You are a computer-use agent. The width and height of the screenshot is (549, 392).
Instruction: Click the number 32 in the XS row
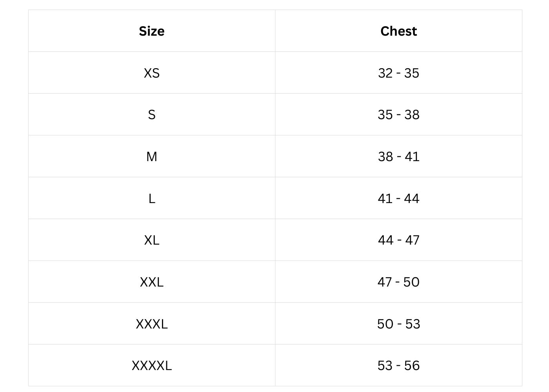pyautogui.click(x=385, y=73)
